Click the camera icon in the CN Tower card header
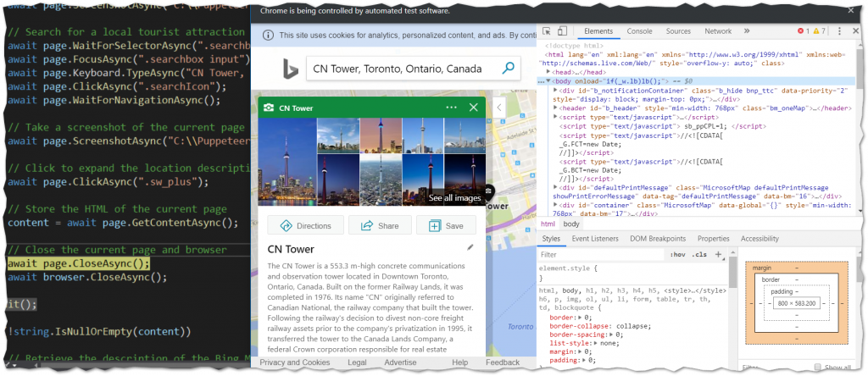The image size is (868, 376). [268, 108]
